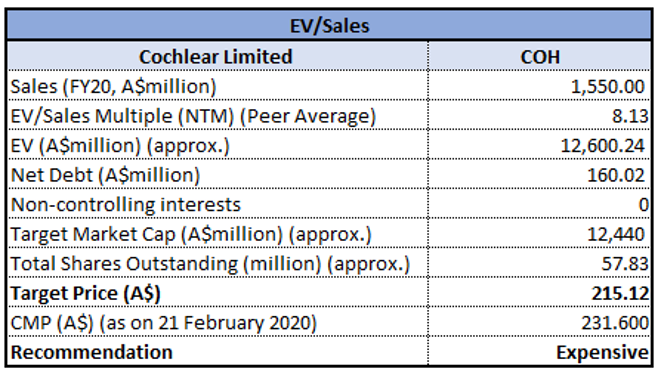Select the EV/Sales title header cell
This screenshot has width=661, height=381.
[x=329, y=25]
